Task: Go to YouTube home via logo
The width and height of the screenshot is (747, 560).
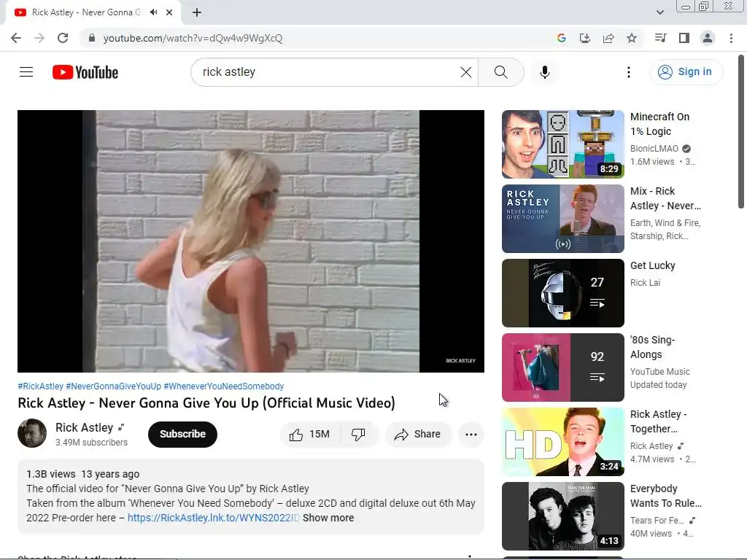Action: coord(85,72)
